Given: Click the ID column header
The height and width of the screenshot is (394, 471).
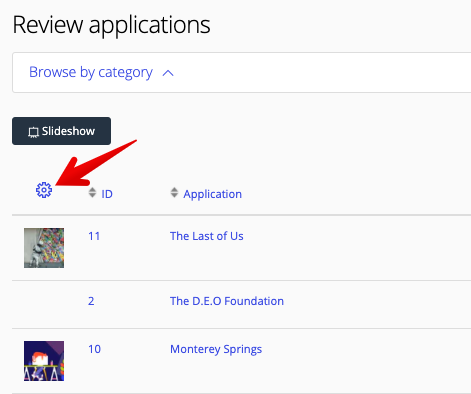Looking at the screenshot, I should 107,194.
